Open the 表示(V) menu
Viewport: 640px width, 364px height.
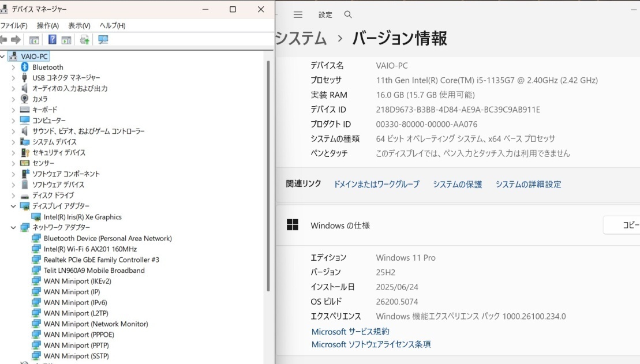coord(79,25)
